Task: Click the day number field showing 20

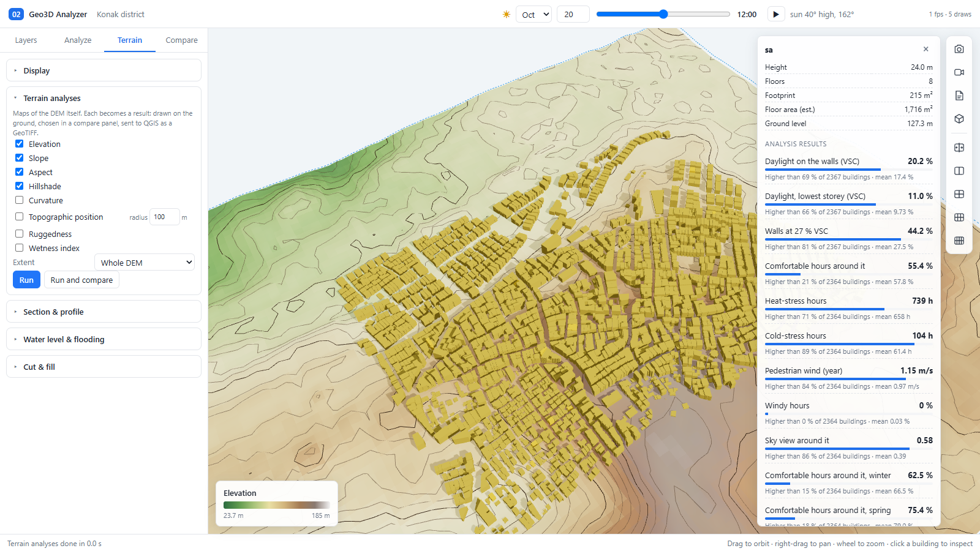Action: click(x=573, y=14)
